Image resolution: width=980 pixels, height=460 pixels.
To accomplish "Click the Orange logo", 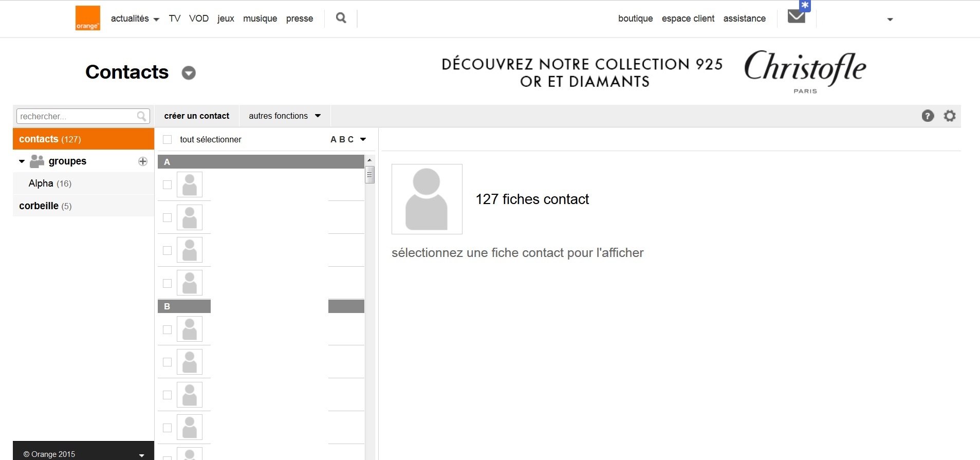I will [x=88, y=18].
